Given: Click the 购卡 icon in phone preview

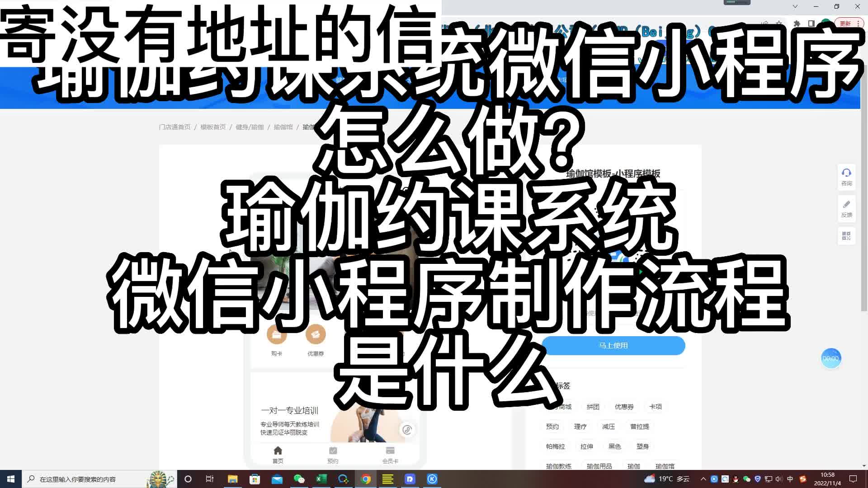Looking at the screenshot, I should pos(277,334).
